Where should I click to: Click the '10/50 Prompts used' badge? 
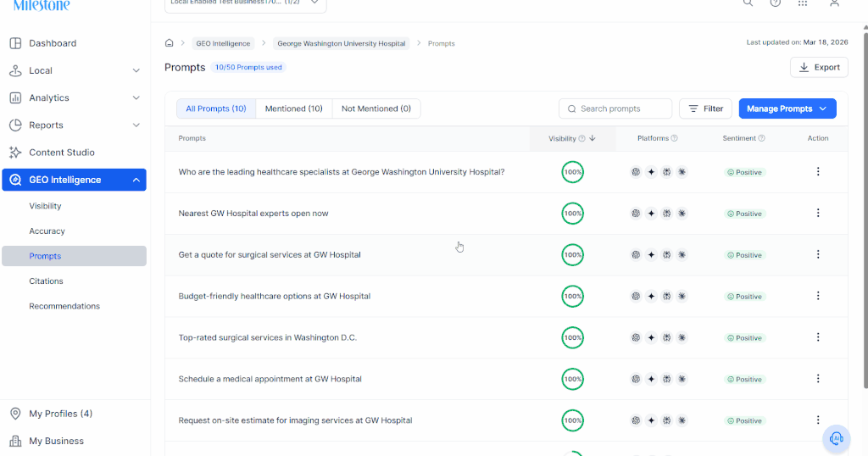tap(248, 67)
